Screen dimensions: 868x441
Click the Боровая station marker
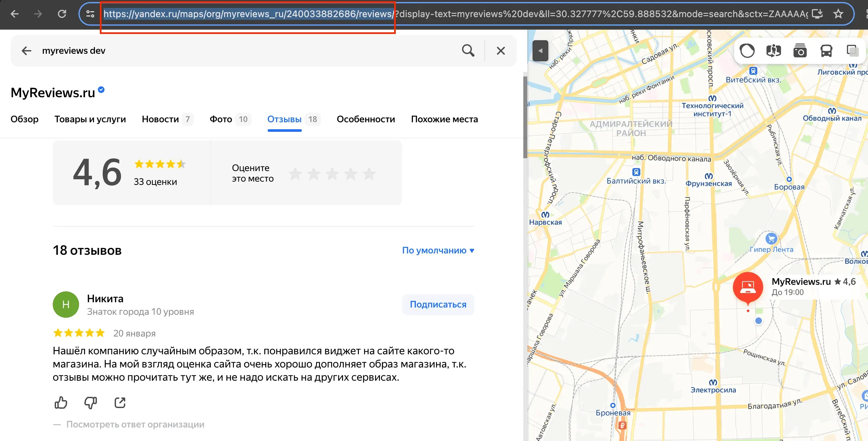coord(789,179)
